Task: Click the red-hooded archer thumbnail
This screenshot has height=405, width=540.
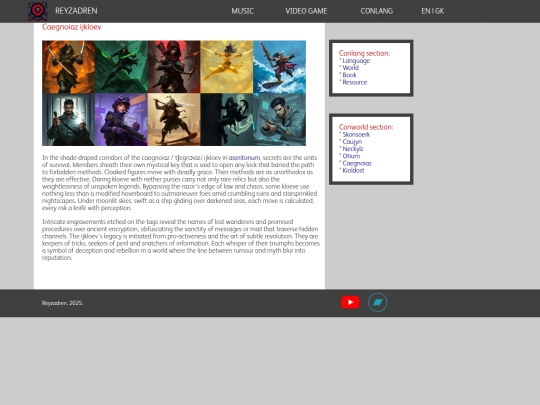Action: click(174, 67)
